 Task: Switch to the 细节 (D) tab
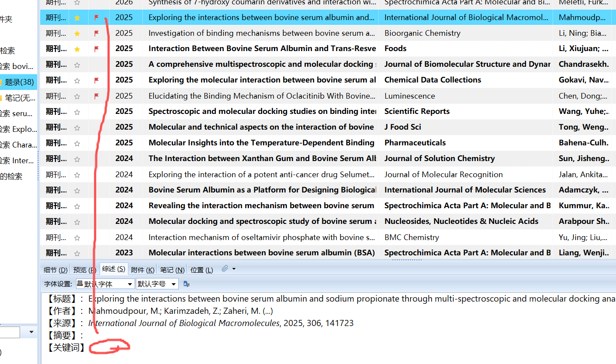(55, 270)
